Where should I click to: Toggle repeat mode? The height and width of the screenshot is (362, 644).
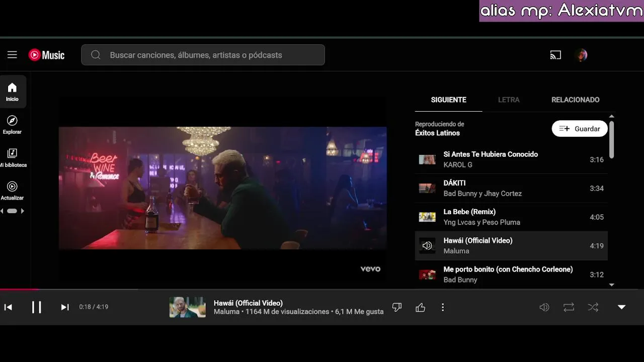click(569, 307)
